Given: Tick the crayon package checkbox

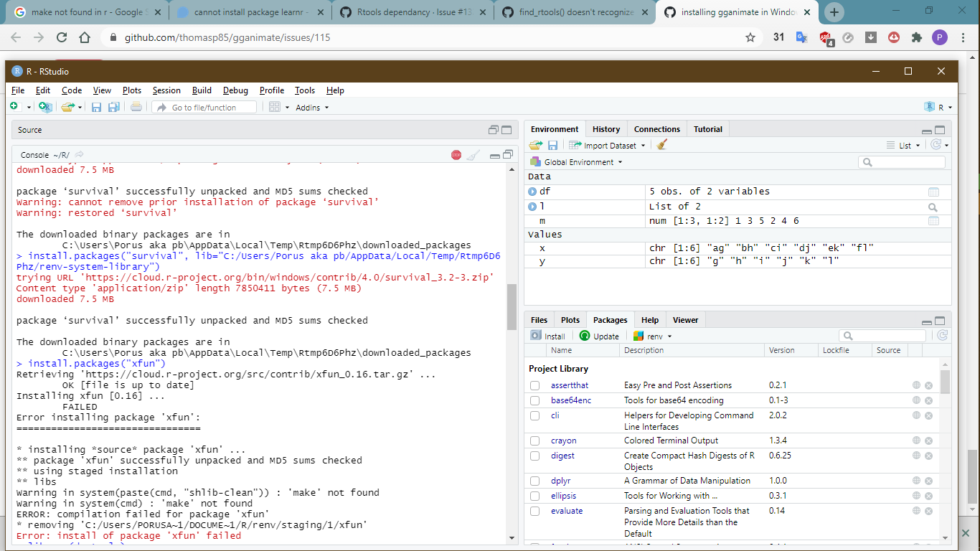Looking at the screenshot, I should (534, 440).
